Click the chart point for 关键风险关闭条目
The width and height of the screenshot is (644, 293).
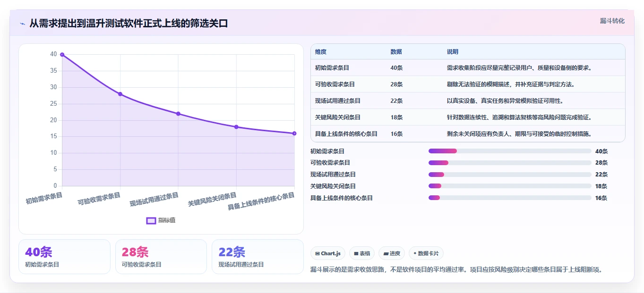[x=236, y=127]
